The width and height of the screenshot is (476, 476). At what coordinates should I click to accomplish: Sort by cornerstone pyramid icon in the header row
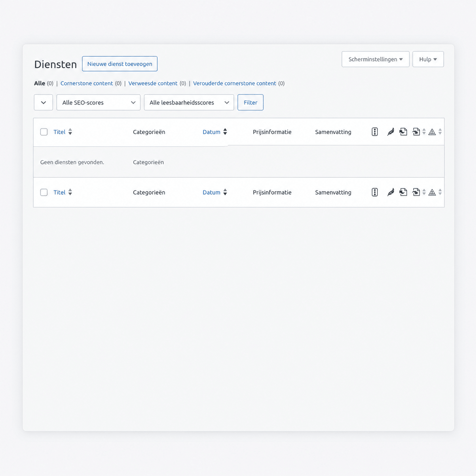(x=432, y=132)
